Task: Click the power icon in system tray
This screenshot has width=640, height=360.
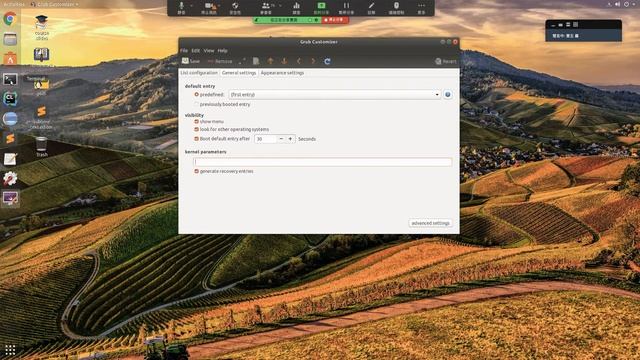Action: (x=627, y=4)
